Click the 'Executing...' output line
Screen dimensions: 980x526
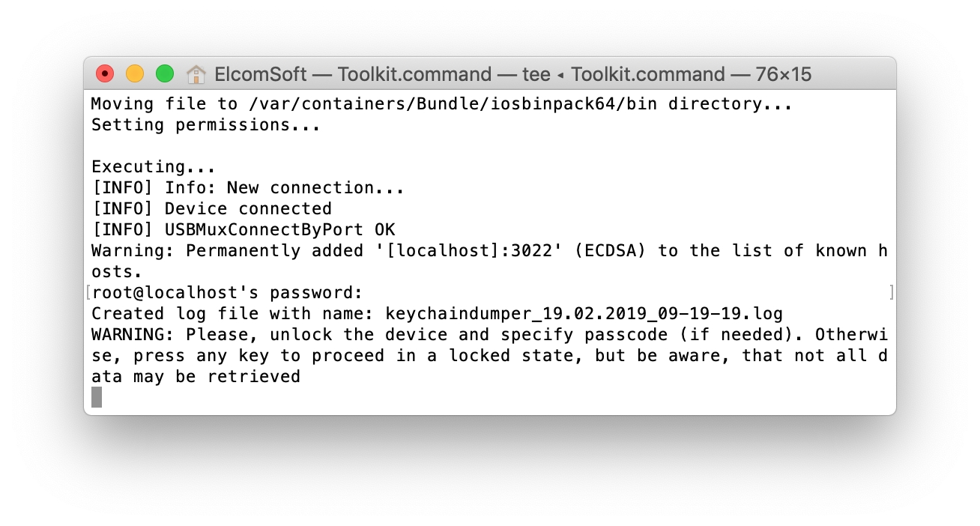pos(154,167)
